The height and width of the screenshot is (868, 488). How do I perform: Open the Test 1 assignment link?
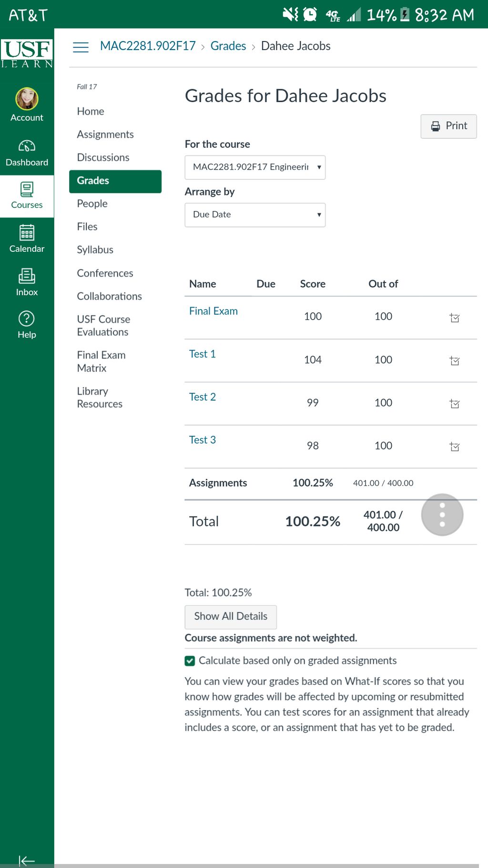(203, 354)
